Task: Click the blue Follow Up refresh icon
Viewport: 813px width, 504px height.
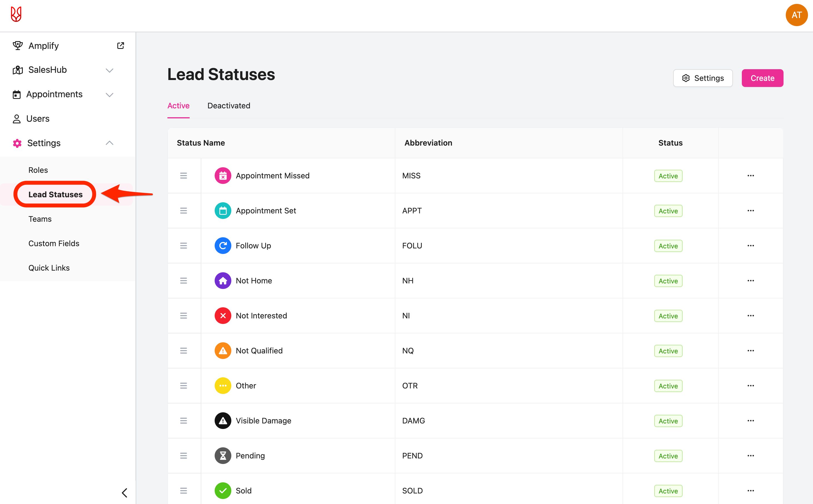Action: click(x=223, y=246)
